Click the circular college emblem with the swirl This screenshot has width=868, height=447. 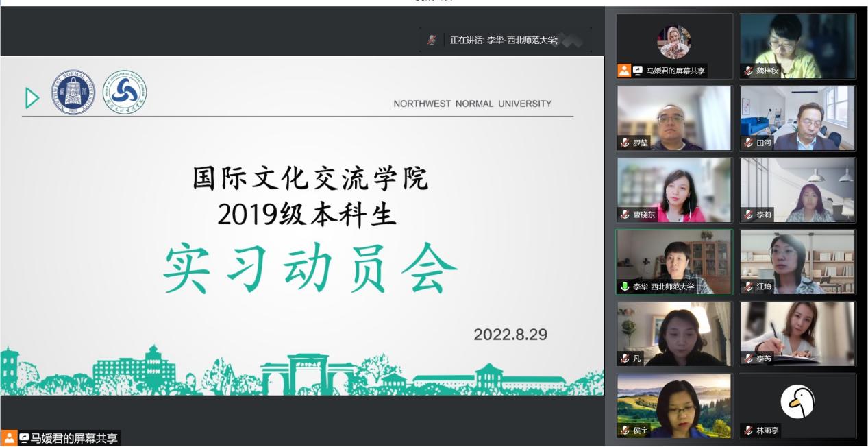pyautogui.click(x=125, y=93)
